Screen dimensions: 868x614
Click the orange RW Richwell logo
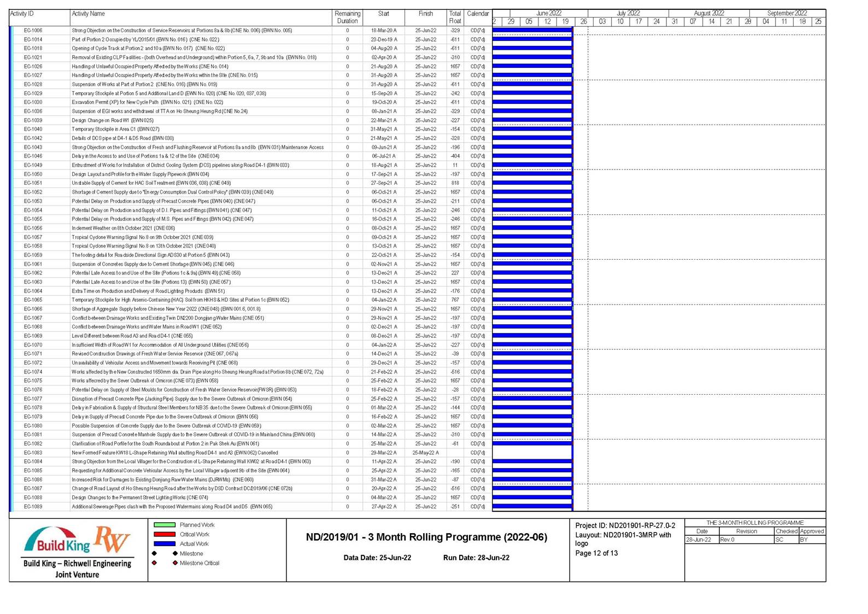click(x=112, y=540)
